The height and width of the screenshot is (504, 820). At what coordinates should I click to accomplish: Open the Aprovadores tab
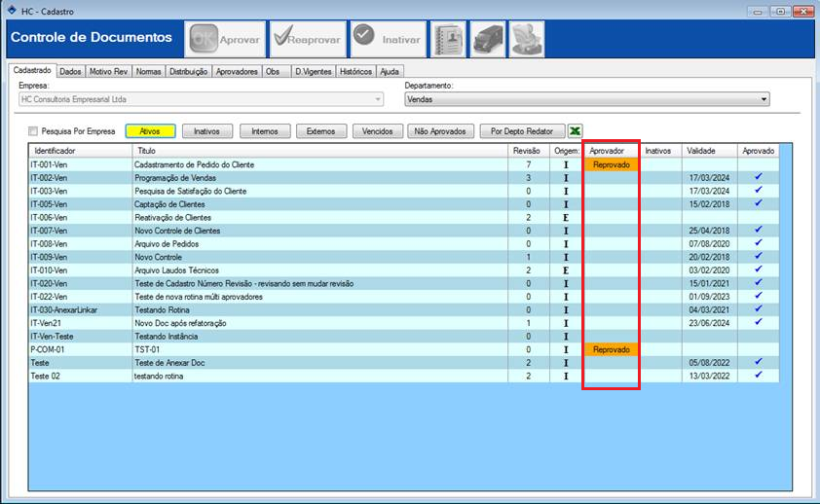237,72
